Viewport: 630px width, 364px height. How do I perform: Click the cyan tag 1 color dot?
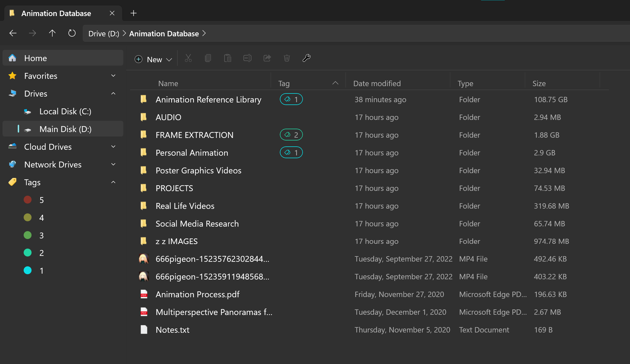coord(28,270)
